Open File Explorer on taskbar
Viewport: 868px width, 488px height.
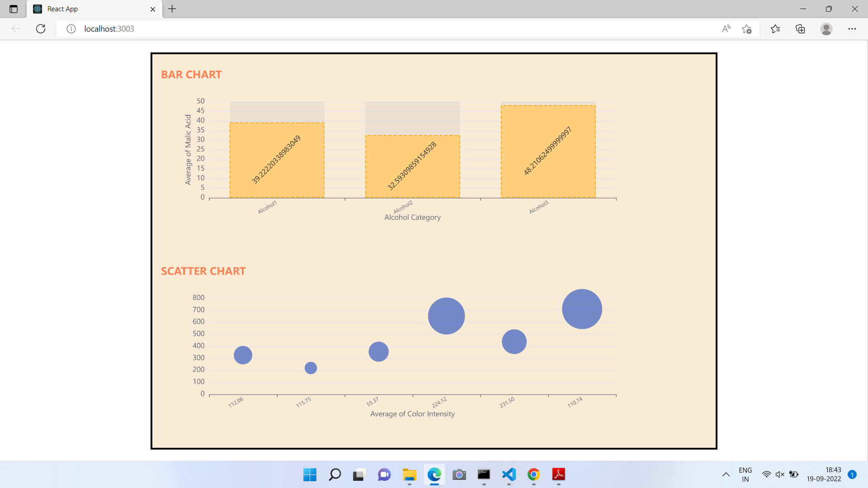tap(409, 474)
